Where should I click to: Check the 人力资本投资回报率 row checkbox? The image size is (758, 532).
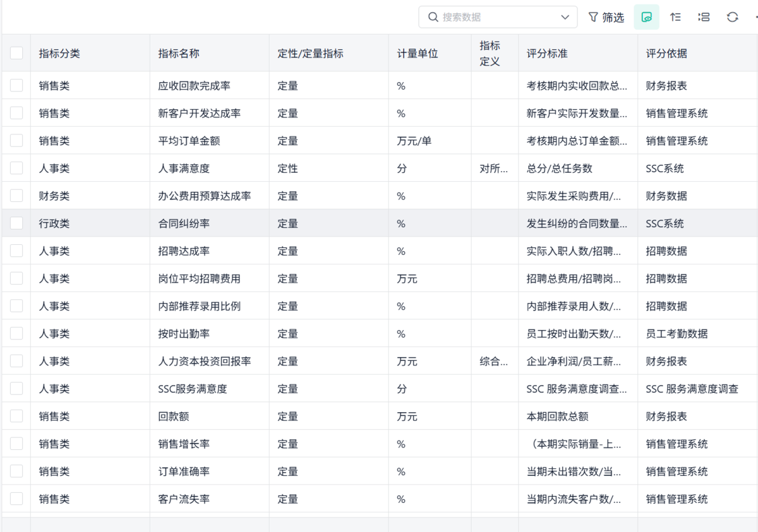point(16,361)
